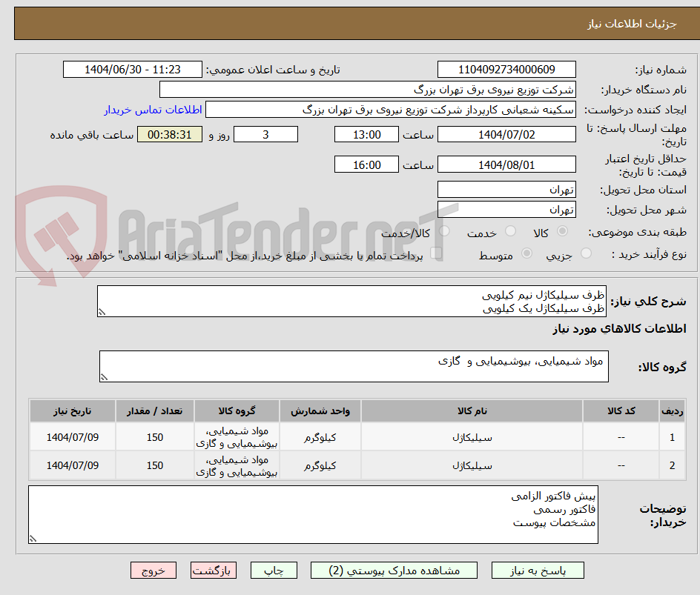Click the خروج exit button
700x595 pixels.
pos(153,570)
